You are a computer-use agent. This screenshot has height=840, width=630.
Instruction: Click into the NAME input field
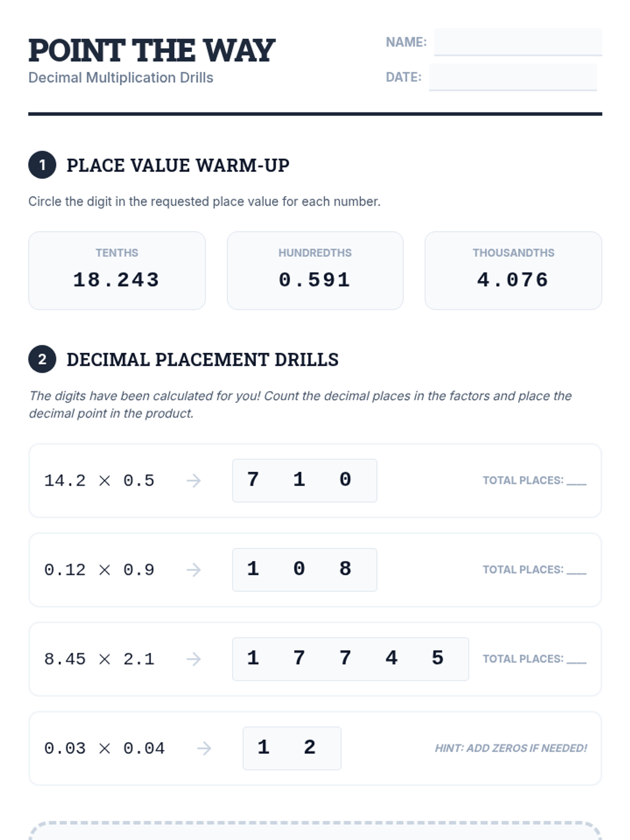pos(518,42)
